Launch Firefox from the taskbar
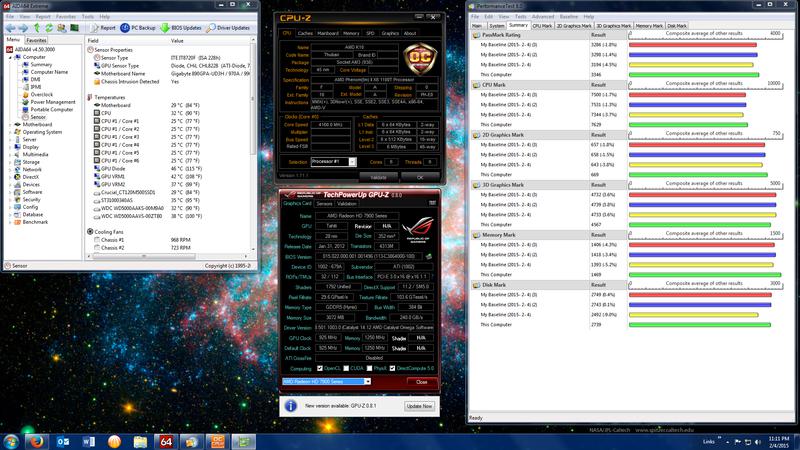 (37, 441)
